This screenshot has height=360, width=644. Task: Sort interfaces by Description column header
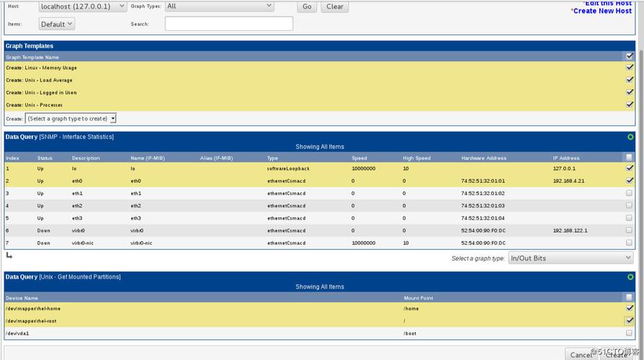[x=86, y=158]
